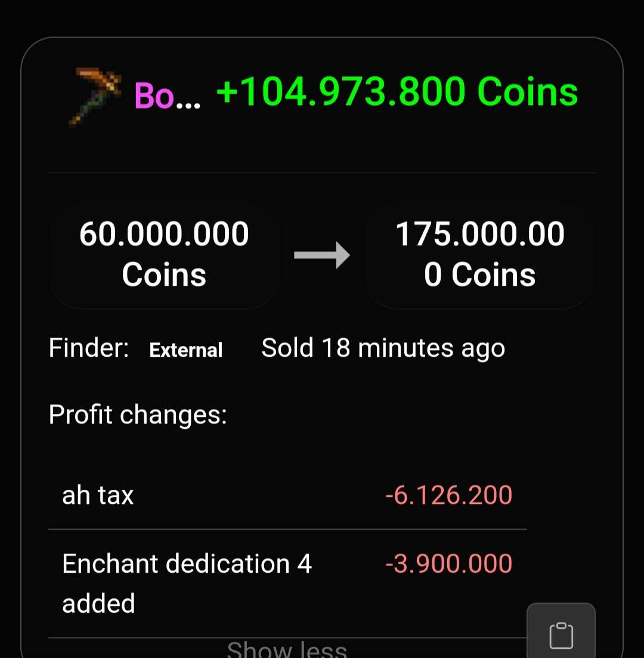Click the External finder label

tap(185, 350)
